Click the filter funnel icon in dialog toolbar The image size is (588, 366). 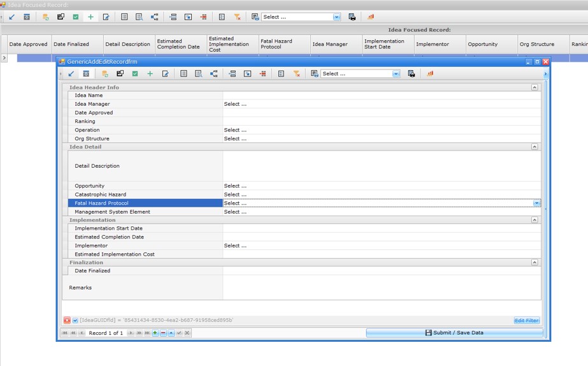coord(296,74)
